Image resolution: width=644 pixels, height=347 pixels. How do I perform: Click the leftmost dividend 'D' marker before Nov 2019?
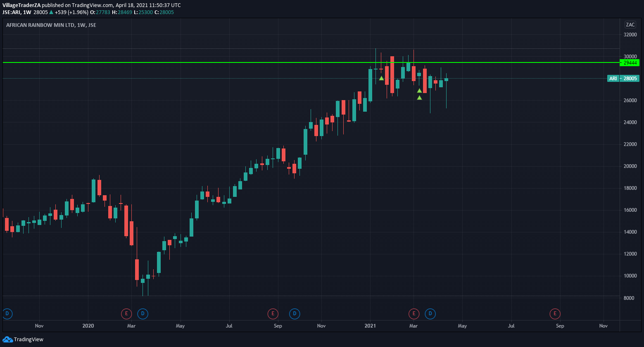(7, 314)
